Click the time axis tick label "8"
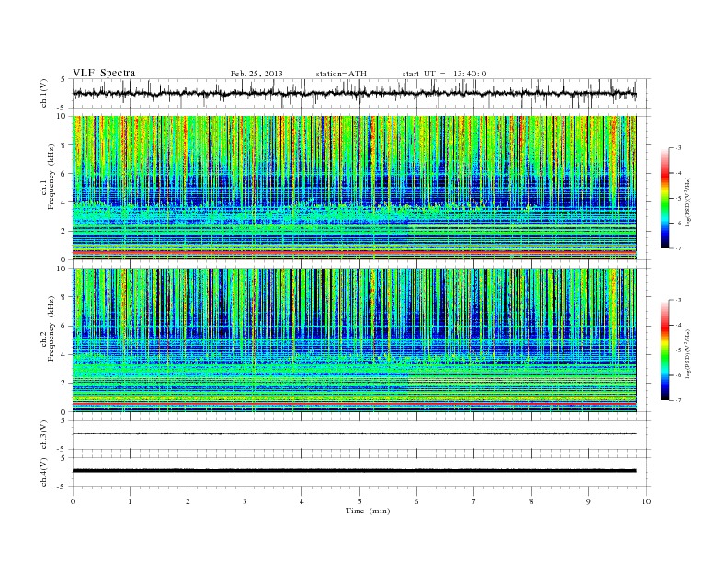Screen dimensions: 728x563 (531, 501)
